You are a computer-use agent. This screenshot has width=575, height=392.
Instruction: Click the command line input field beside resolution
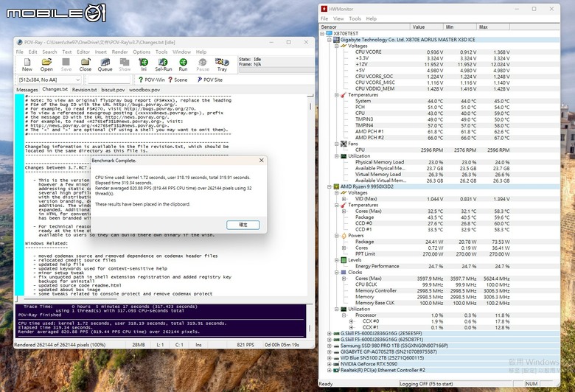pos(109,80)
